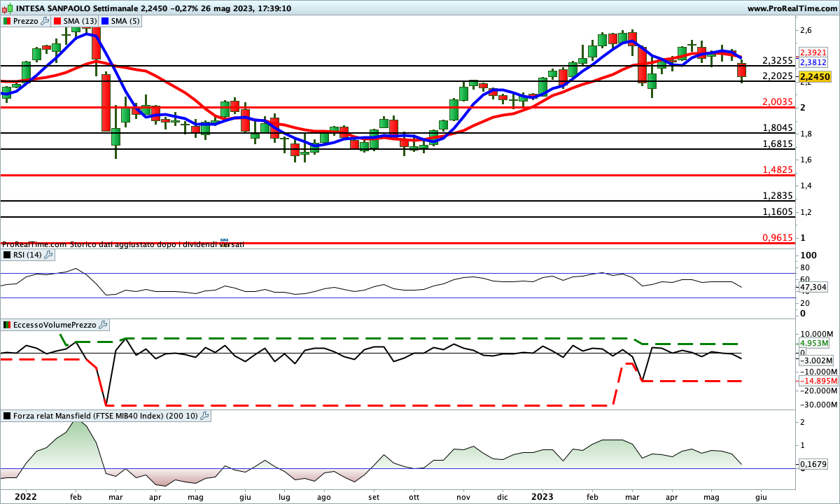840x504 pixels.
Task: Select the Prezzo indicator label
Action: pyautogui.click(x=26, y=21)
